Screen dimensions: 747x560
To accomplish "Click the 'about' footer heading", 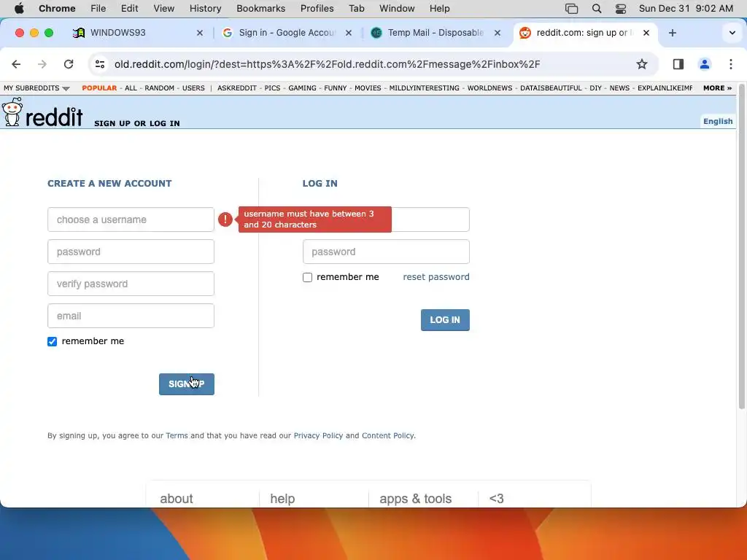I will coord(177,499).
